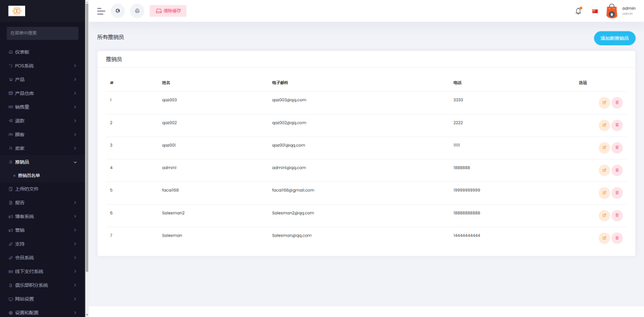Delete the Salesman2 row
Screen dimensions: 644x317
[x=617, y=215]
